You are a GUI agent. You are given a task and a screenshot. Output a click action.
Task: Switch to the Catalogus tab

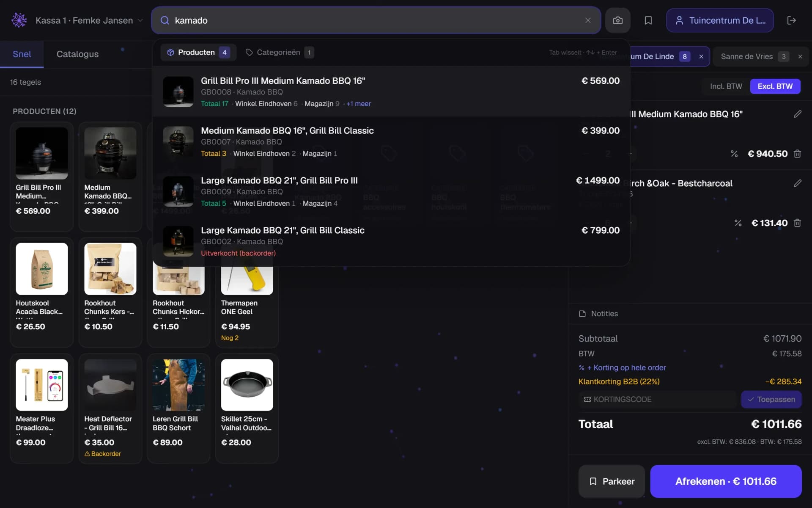77,54
